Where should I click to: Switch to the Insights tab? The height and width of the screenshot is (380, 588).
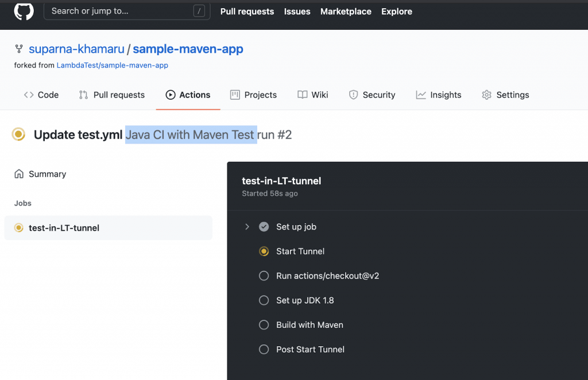coord(439,95)
